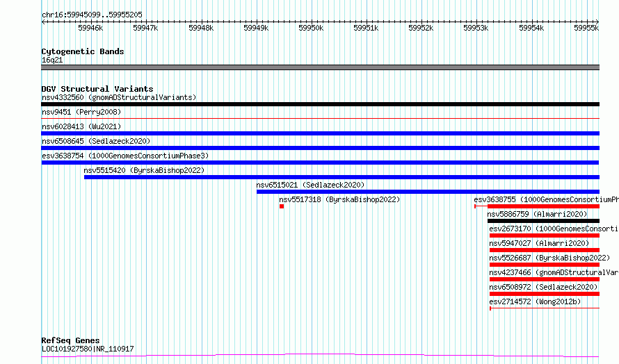This screenshot has height=364, width=619.
Task: Click the 59950k ruler position marker
Action: tap(311, 28)
